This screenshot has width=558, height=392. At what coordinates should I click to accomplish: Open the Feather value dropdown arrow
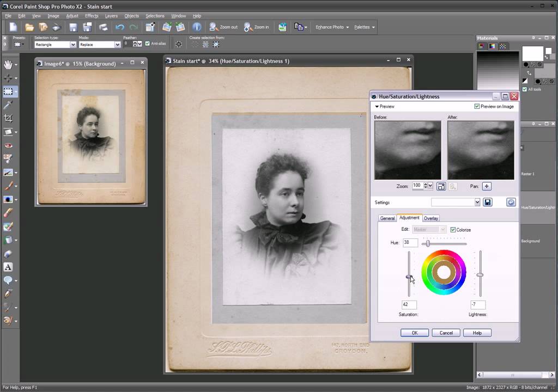139,44
